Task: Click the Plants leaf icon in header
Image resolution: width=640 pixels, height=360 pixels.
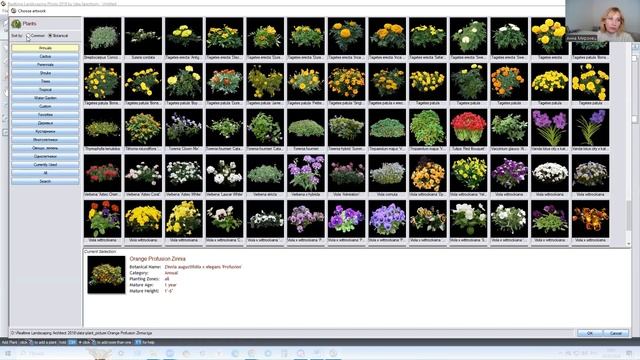Action: 16,24
